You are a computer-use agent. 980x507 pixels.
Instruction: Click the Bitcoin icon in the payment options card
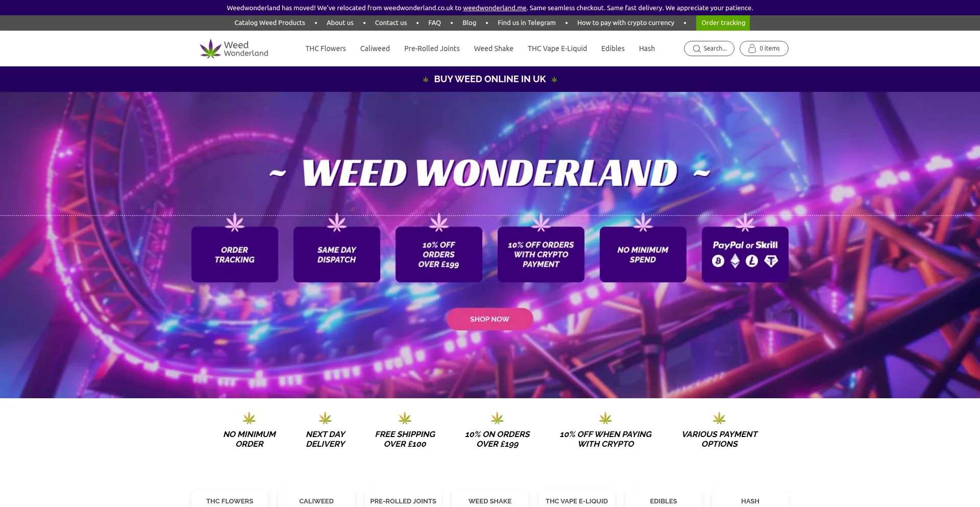click(718, 260)
